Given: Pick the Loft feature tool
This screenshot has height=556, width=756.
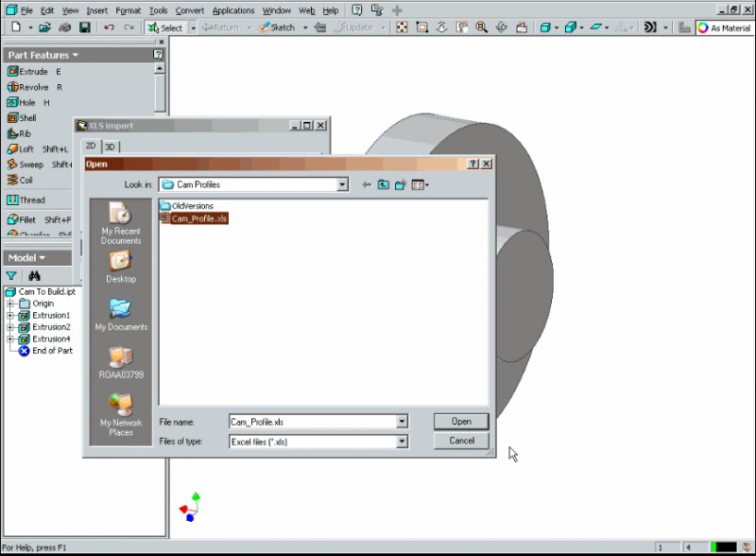Looking at the screenshot, I should [x=38, y=149].
